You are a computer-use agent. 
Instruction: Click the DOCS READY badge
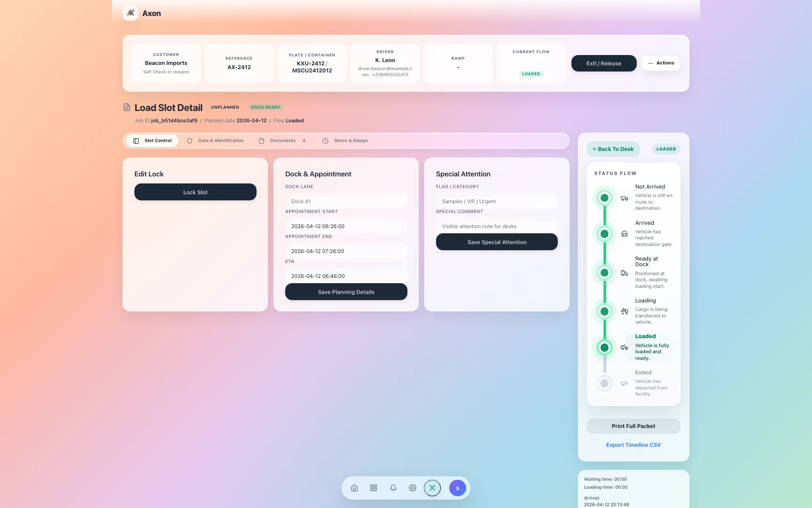click(265, 107)
